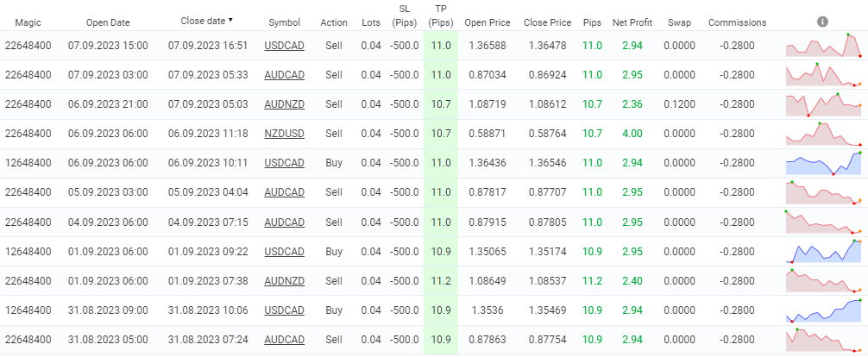868x357 pixels.
Task: Sort by Swap column header
Action: (677, 22)
